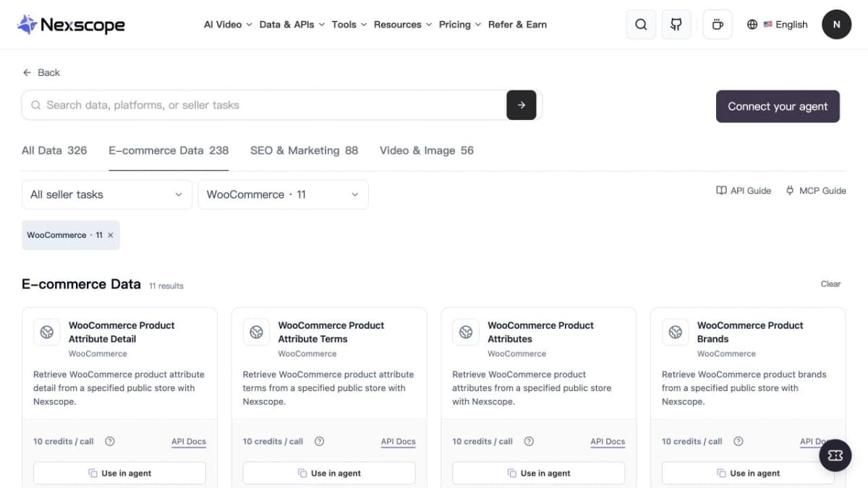The image size is (868, 488).
Task: Go Back to previous page
Action: click(x=41, y=72)
